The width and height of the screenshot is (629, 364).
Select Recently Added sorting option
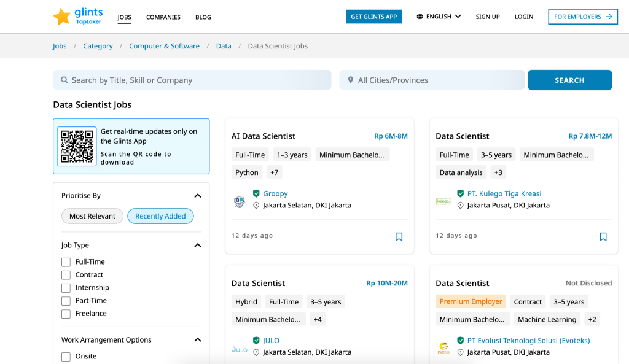[x=160, y=216]
